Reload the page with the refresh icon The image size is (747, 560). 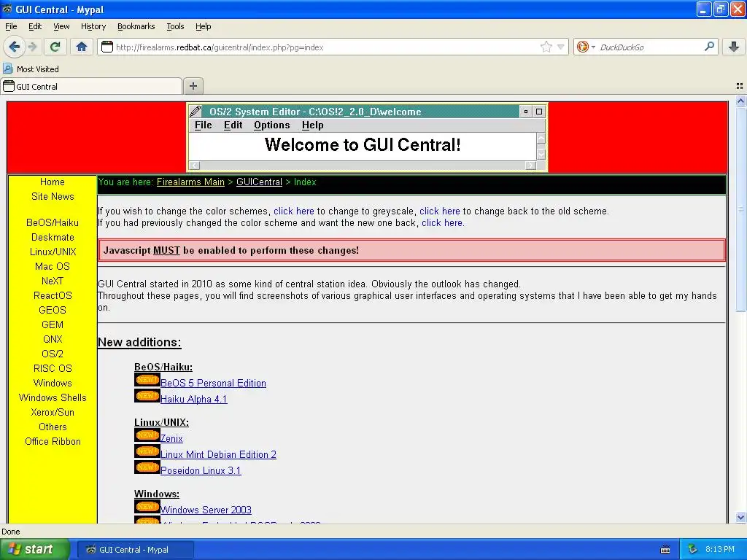click(x=55, y=47)
